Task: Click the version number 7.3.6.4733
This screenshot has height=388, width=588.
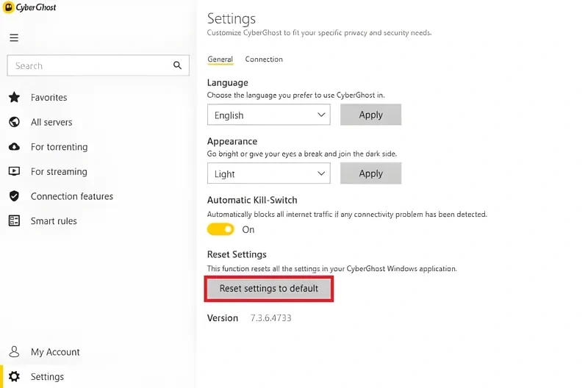Action: click(x=270, y=318)
